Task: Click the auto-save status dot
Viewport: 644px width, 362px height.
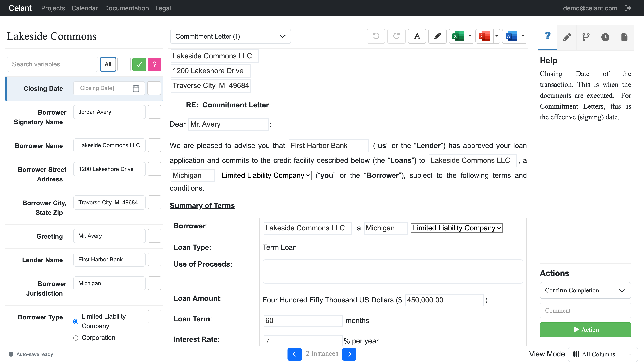Action: [11, 354]
